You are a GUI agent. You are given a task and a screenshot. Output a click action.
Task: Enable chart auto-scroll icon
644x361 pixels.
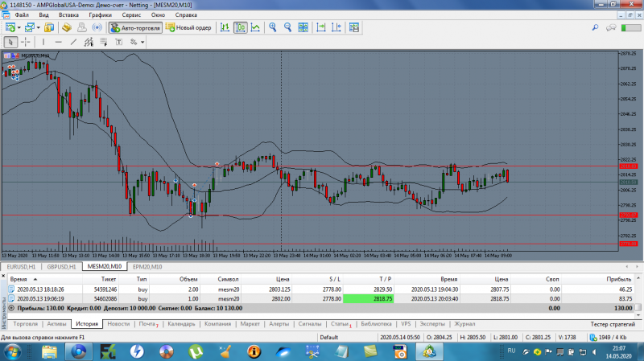click(x=320, y=27)
